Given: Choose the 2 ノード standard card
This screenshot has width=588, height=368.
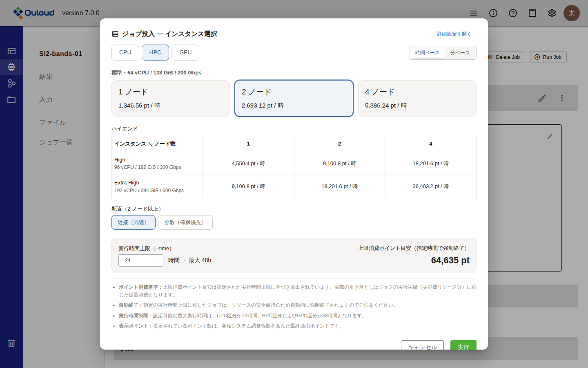Looking at the screenshot, I should click(x=294, y=99).
